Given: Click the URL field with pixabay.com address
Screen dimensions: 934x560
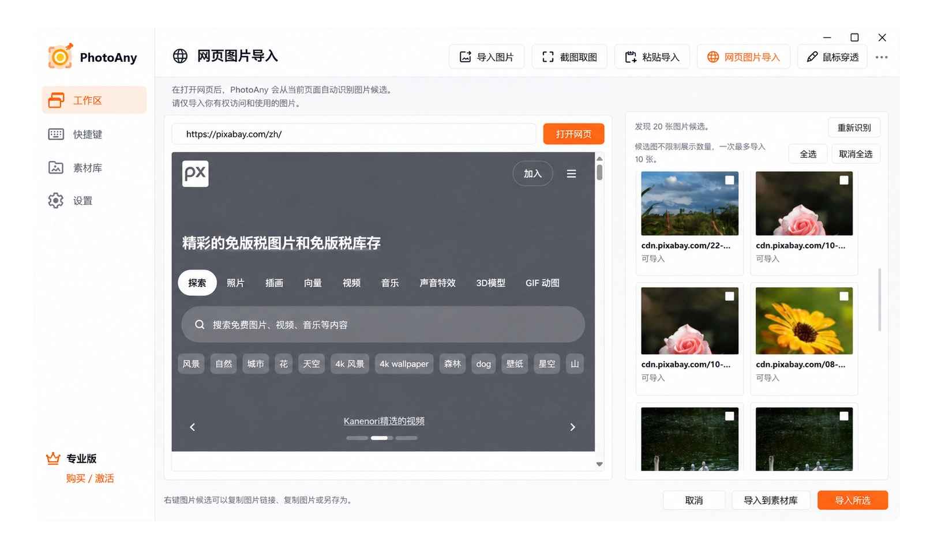Looking at the screenshot, I should (x=354, y=134).
